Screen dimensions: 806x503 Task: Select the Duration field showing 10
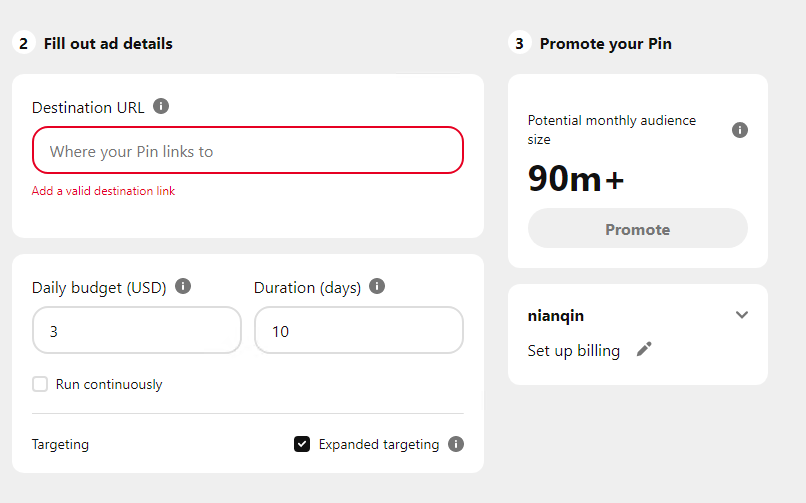click(359, 330)
